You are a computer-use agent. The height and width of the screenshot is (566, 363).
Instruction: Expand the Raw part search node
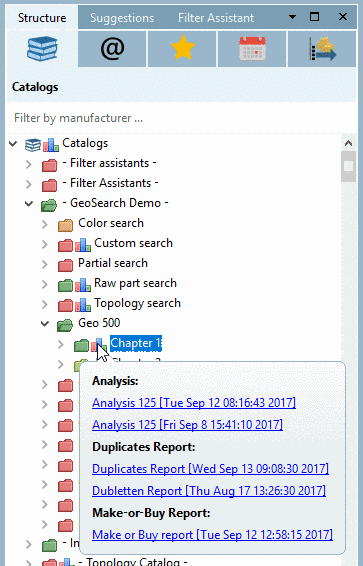(x=45, y=284)
